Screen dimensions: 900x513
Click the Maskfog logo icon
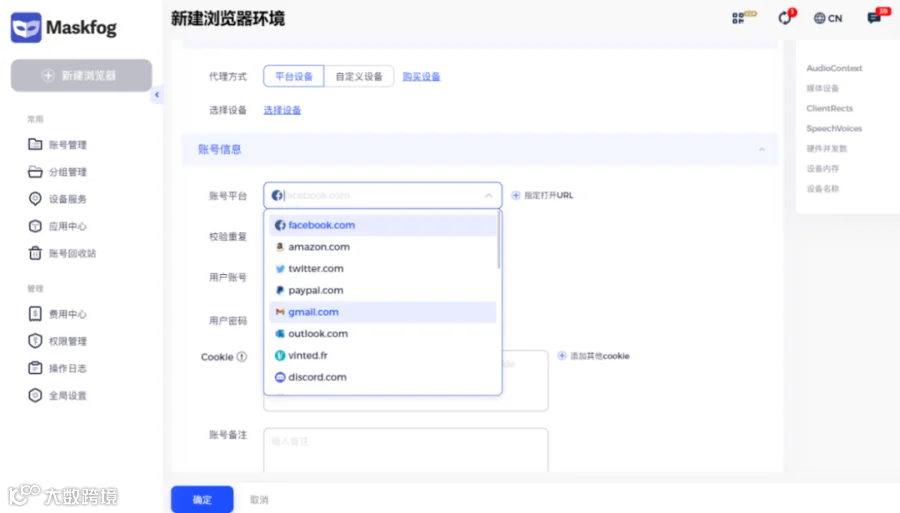click(26, 27)
